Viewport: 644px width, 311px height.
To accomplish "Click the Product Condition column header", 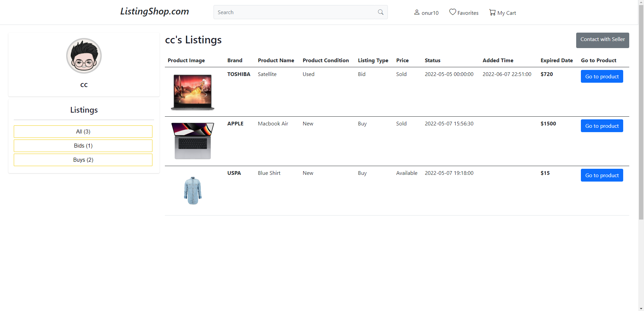I will point(326,60).
